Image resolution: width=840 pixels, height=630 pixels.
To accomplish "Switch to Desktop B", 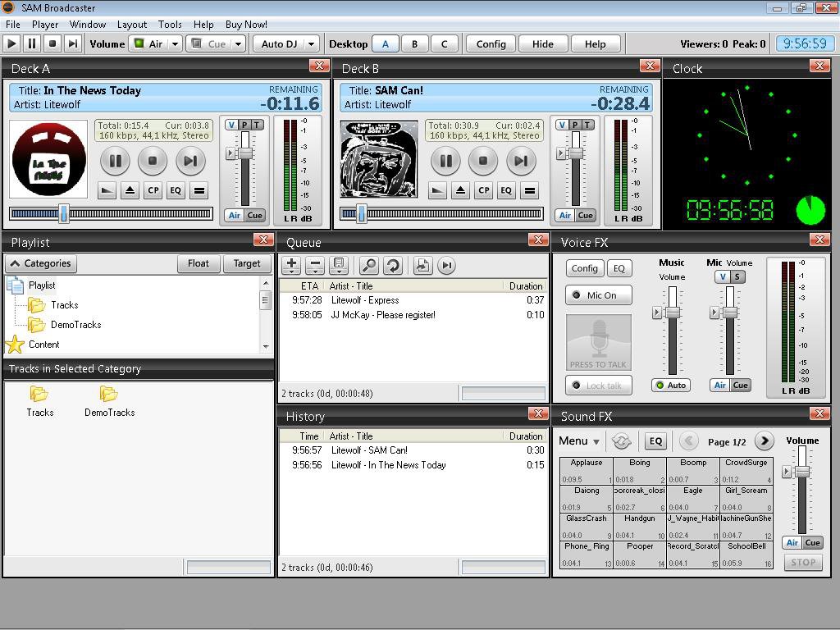I will [414, 44].
